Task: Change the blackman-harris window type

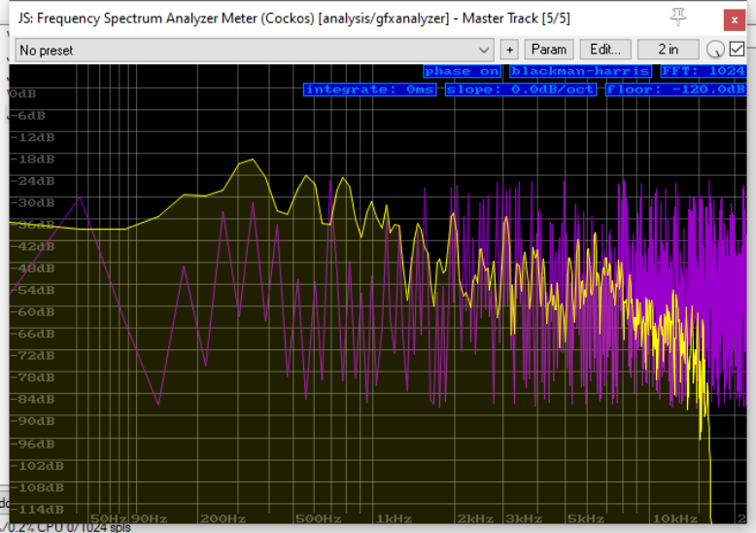Action: [x=580, y=71]
